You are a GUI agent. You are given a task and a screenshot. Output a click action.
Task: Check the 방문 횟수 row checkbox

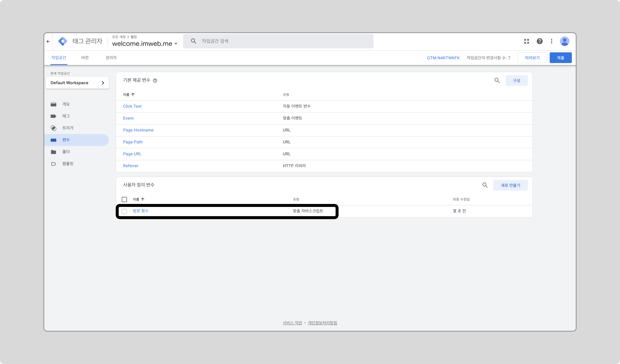124,211
